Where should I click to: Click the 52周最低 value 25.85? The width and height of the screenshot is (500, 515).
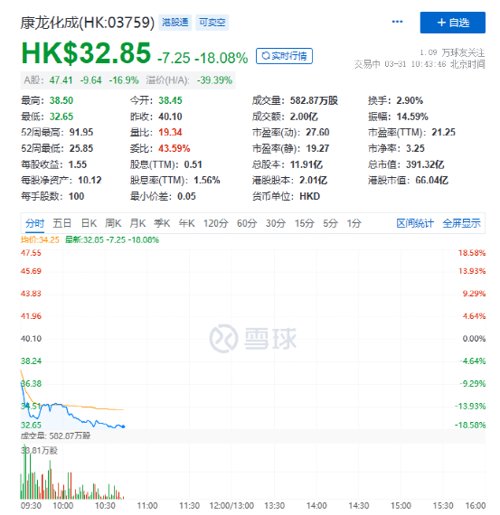pyautogui.click(x=81, y=148)
